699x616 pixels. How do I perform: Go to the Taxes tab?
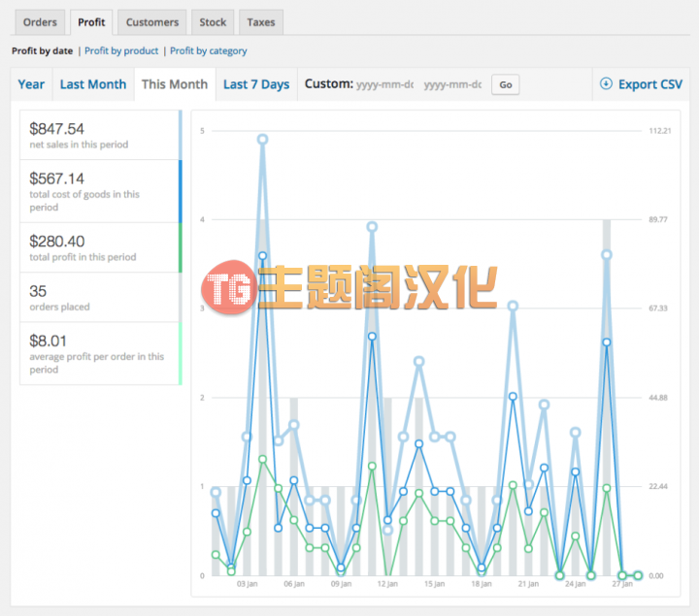pos(261,22)
